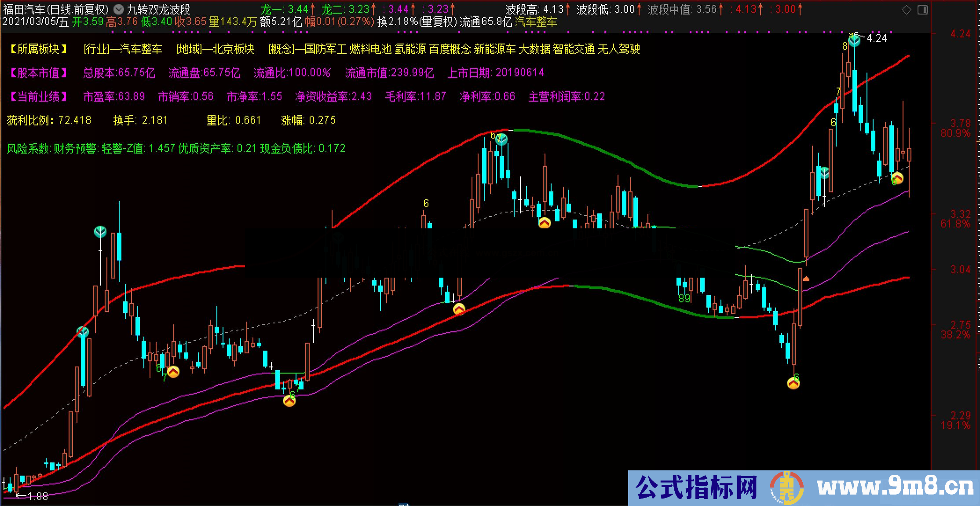Click the 无人驾驶 concept tag
980x506 pixels.
(620, 50)
